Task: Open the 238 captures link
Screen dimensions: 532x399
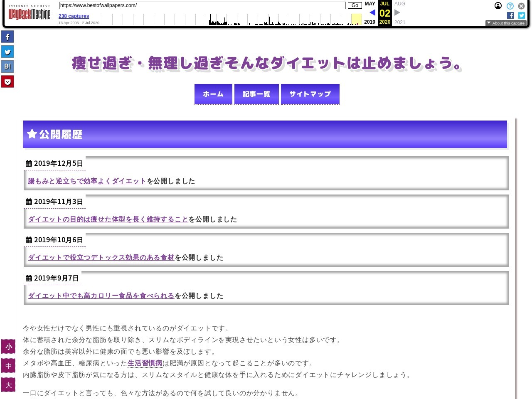Action: (x=74, y=16)
